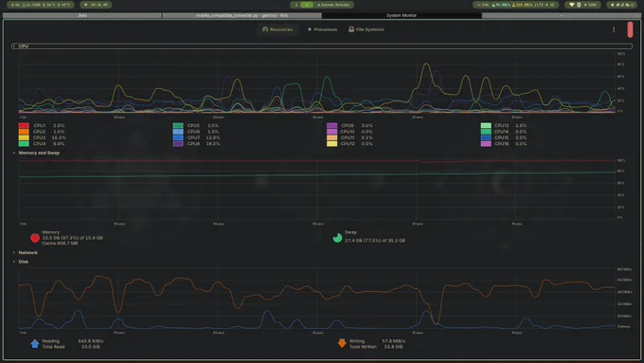The image size is (644, 363).
Task: Change the CPU8 purple color swatch
Action: (x=178, y=144)
